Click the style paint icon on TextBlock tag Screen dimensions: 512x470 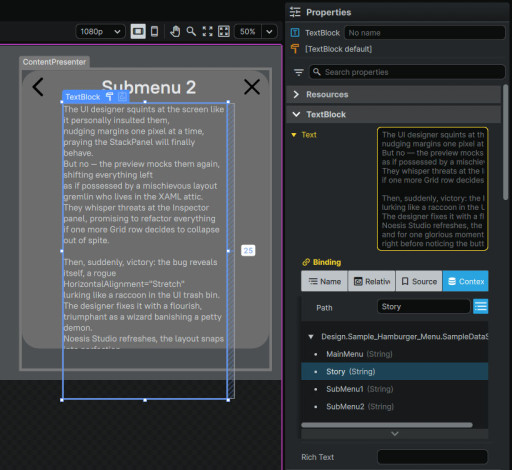tap(109, 97)
